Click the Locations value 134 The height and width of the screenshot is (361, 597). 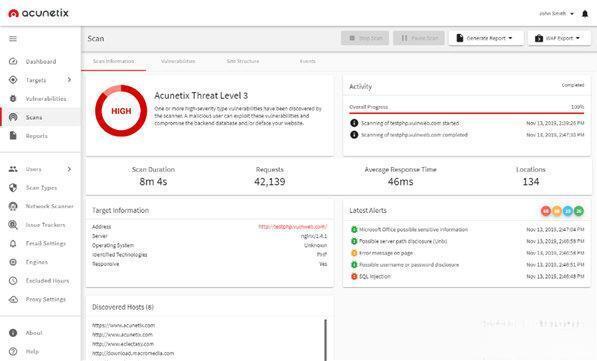point(531,182)
